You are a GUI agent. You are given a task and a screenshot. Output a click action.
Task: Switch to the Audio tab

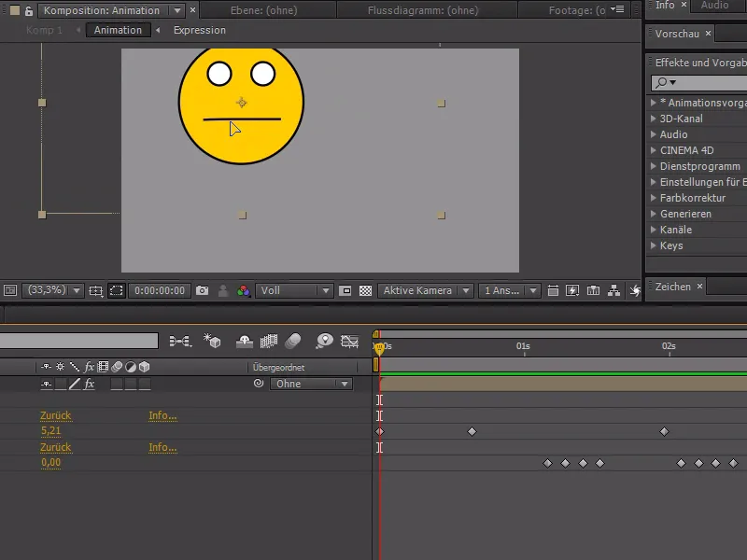(x=713, y=7)
